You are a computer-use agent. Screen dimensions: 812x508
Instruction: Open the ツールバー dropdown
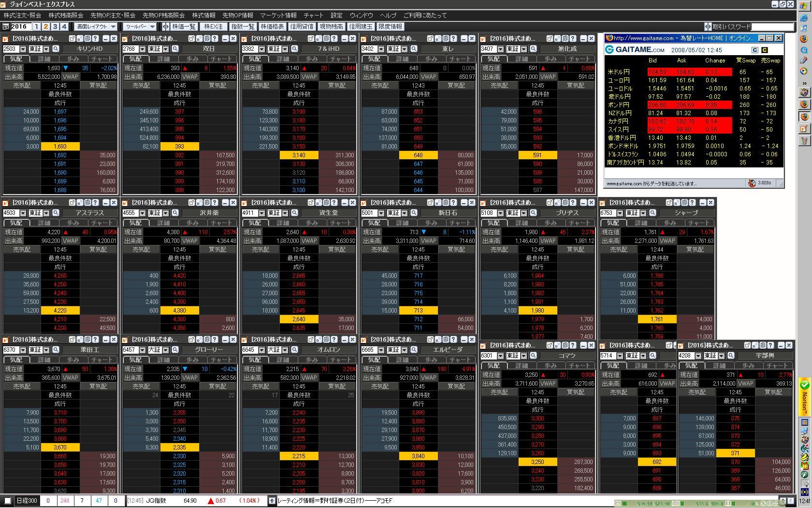click(139, 27)
